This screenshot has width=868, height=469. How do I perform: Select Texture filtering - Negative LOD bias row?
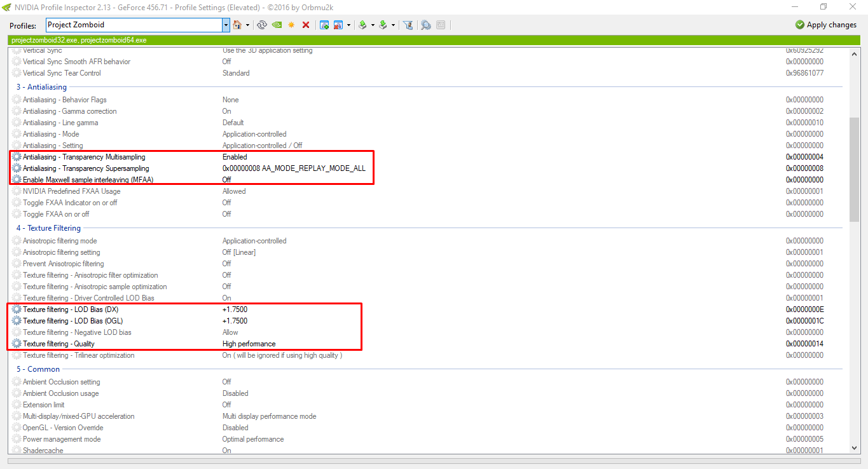click(x=427, y=332)
